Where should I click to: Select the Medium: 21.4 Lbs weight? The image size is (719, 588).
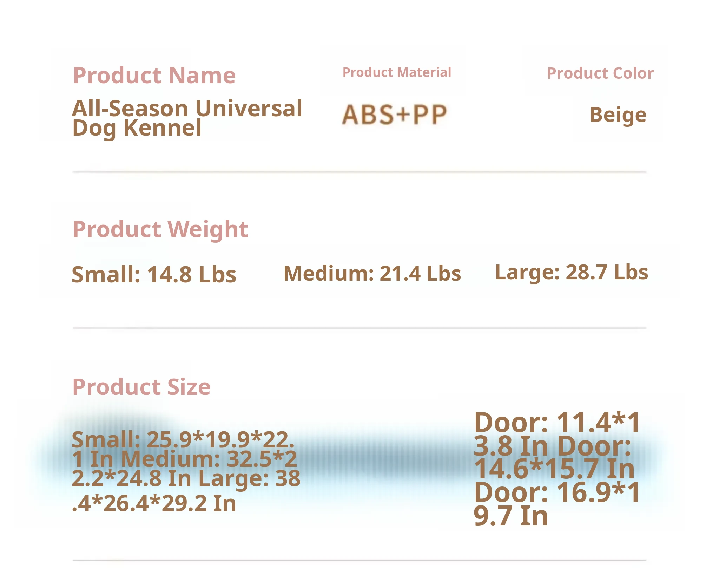(x=372, y=274)
